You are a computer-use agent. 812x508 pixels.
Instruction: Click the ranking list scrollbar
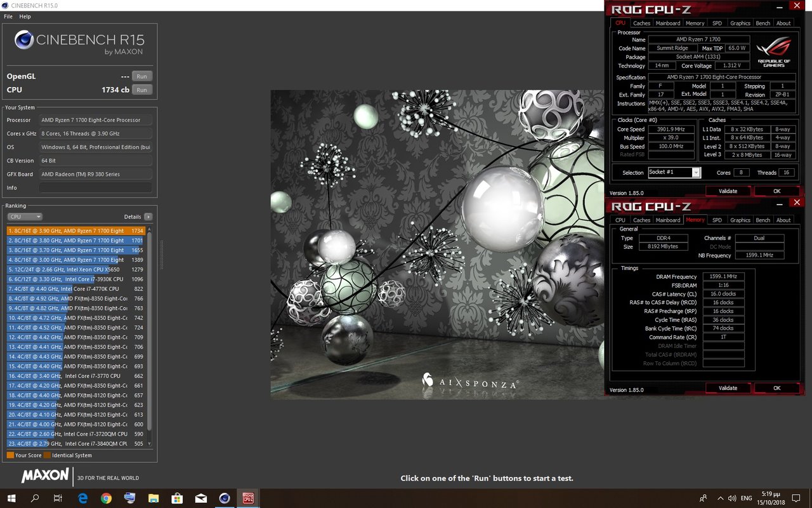point(150,330)
